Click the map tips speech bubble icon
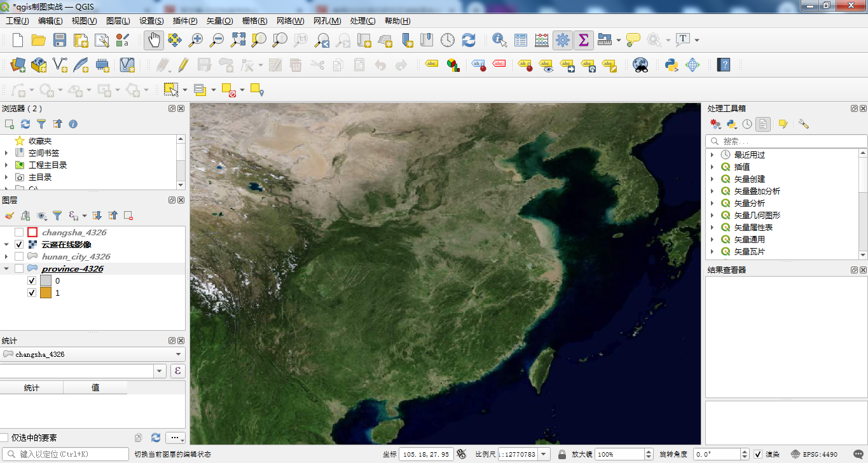Viewport: 868px width, 463px height. coord(633,40)
